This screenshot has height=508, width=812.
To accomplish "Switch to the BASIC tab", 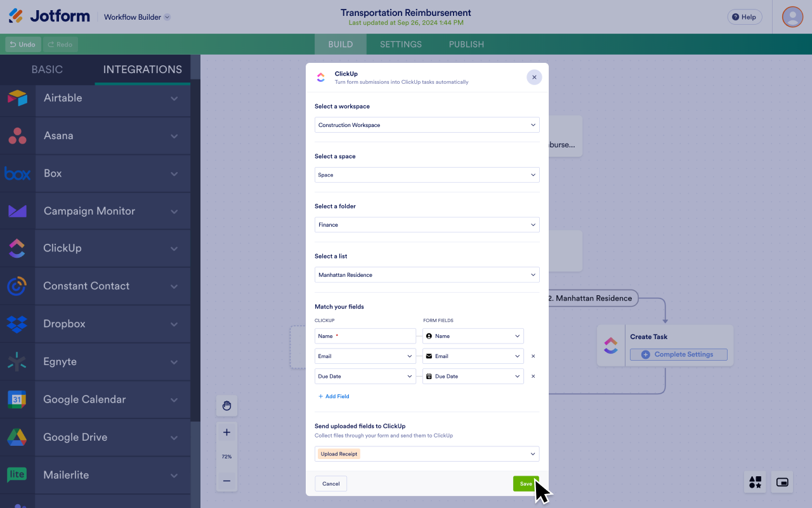I will point(47,70).
